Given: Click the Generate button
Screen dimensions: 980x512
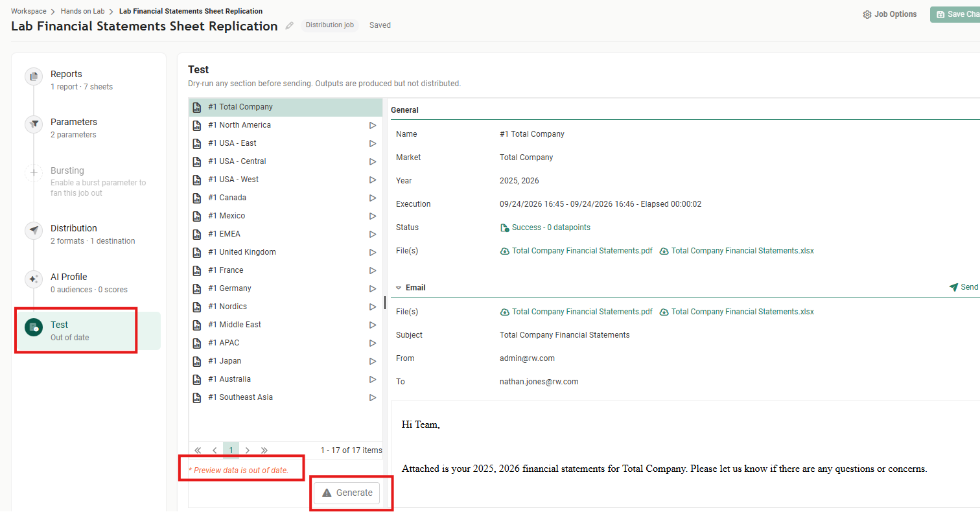Looking at the screenshot, I should [x=347, y=493].
